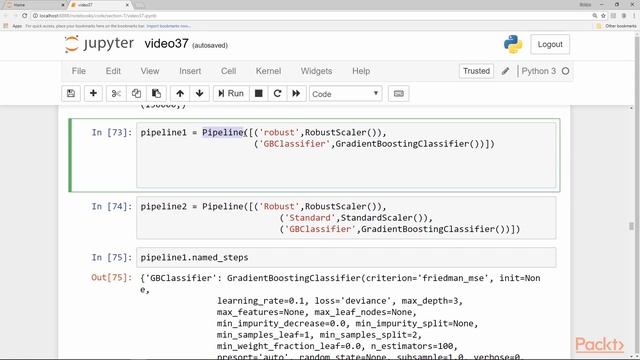Image resolution: width=640 pixels, height=360 pixels.
Task: Click the Trusted notebook button
Action: coord(476,71)
